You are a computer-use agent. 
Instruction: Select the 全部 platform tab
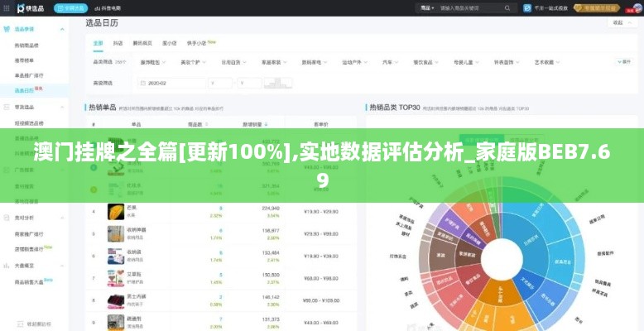pyautogui.click(x=98, y=43)
